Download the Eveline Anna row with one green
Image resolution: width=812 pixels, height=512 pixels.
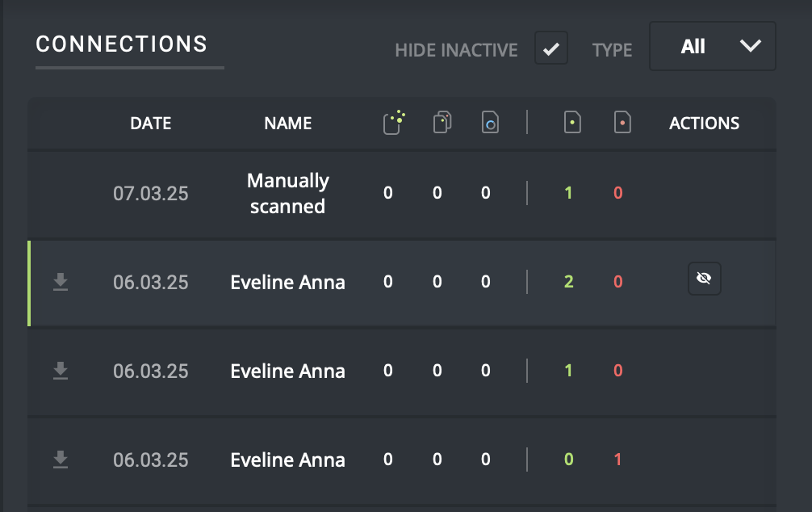coord(61,371)
